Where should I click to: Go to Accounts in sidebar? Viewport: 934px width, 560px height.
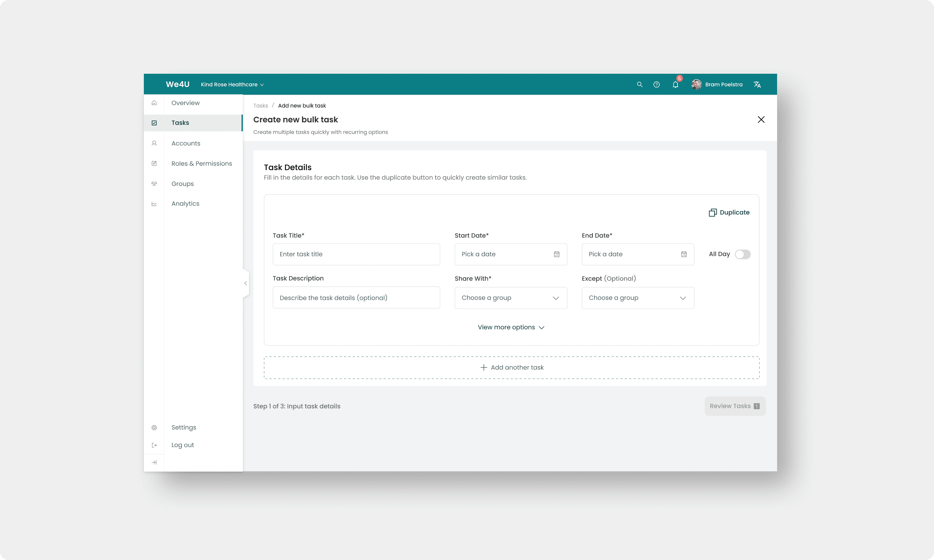[x=186, y=143]
